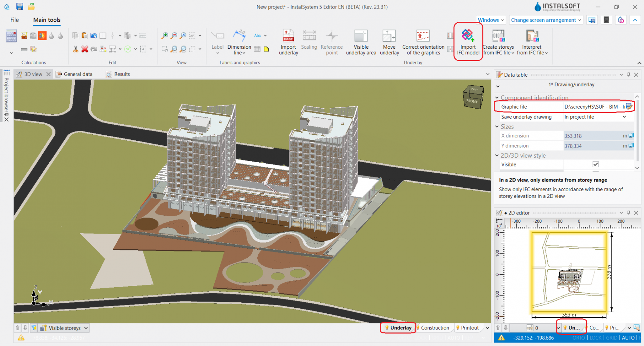Open the Main tools ribbon tab
Image resolution: width=644 pixels, height=346 pixels.
pos(47,20)
